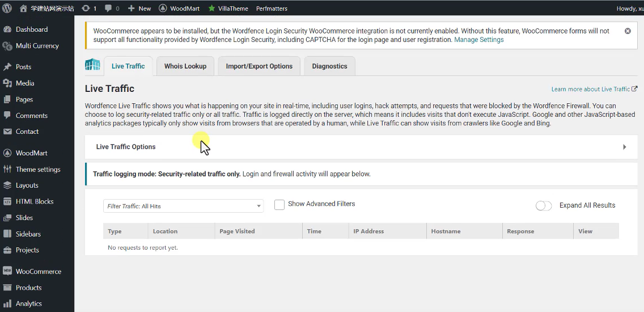Open the Theme settings menu label

coord(38,170)
